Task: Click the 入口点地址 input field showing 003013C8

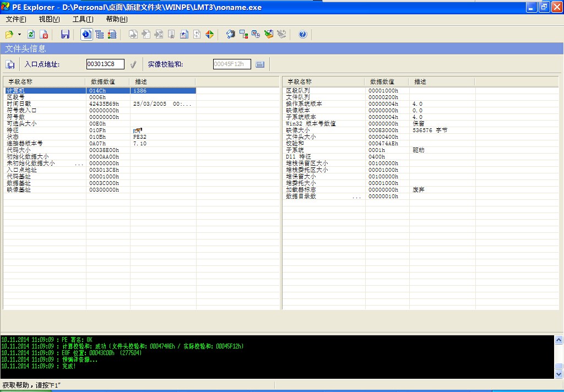Action: point(105,64)
